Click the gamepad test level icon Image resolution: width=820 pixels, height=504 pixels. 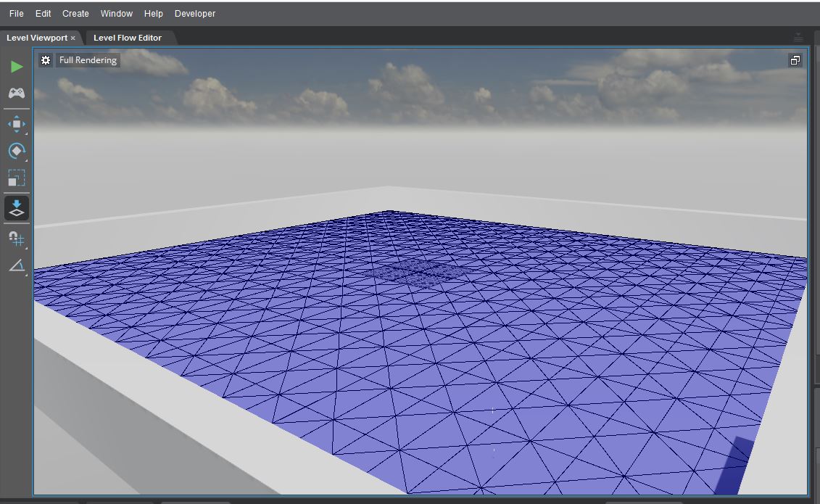[16, 93]
